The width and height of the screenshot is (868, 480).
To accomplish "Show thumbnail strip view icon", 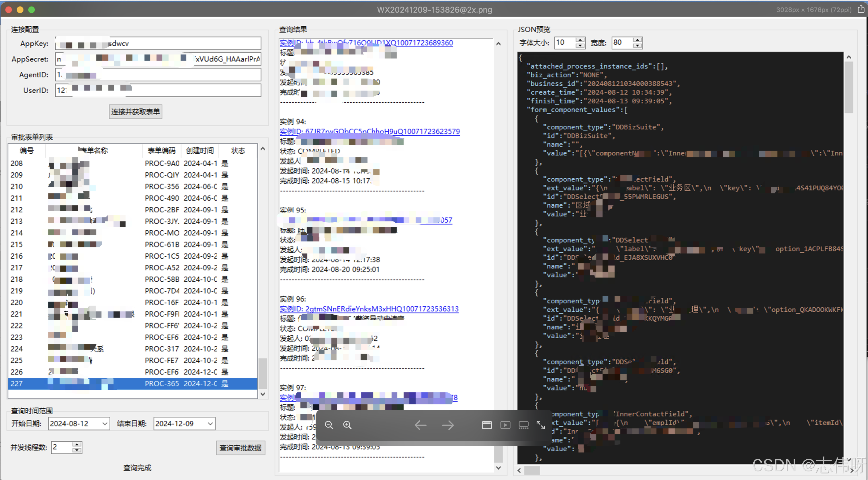I will (x=523, y=425).
